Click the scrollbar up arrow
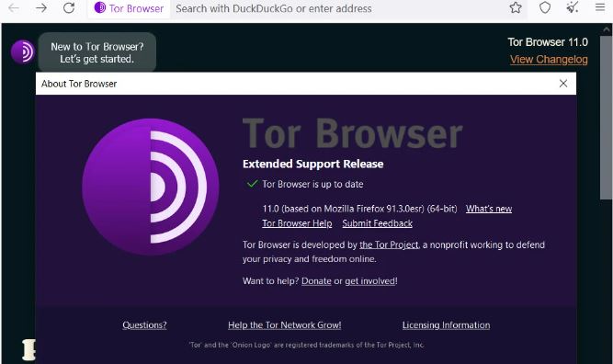 [607, 29]
